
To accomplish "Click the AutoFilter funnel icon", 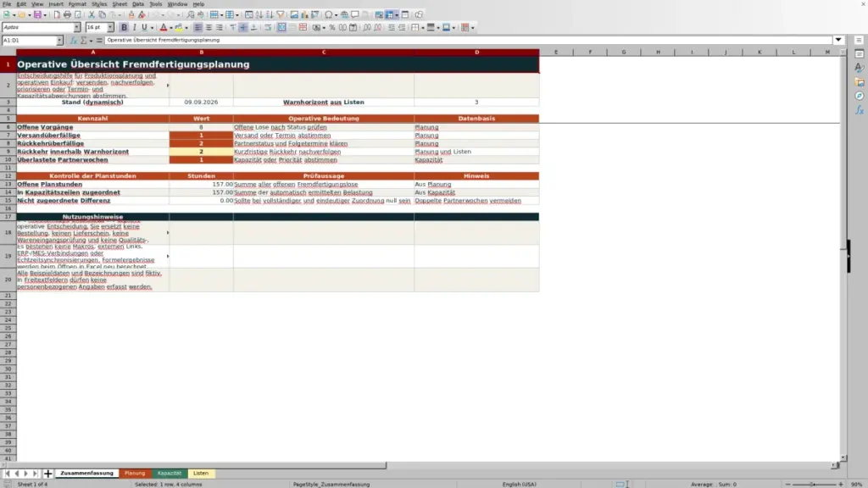I will 281,15.
